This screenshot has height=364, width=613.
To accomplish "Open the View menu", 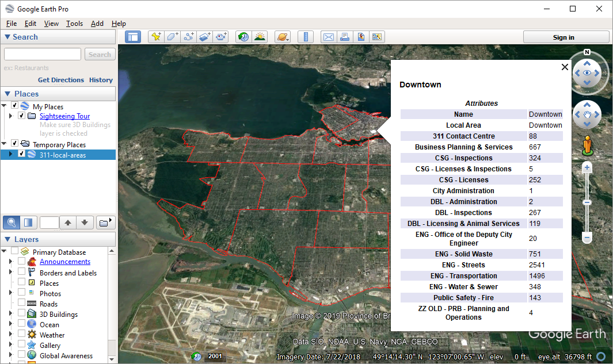I will point(51,24).
